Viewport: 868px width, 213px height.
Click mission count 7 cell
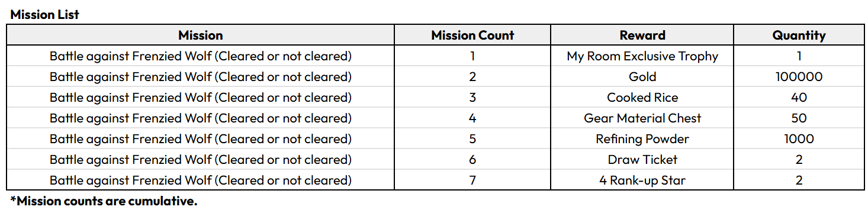click(472, 180)
